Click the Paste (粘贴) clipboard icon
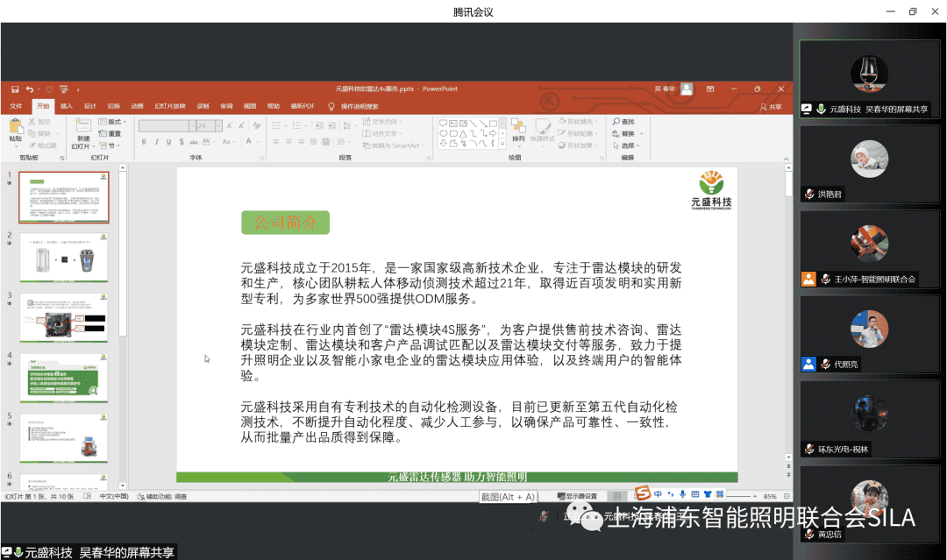 16,128
